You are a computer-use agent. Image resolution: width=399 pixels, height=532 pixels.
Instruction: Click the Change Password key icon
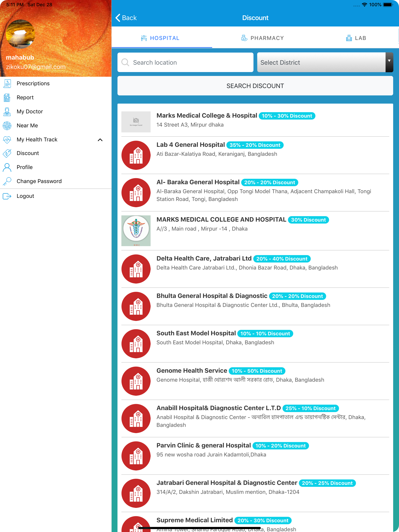pyautogui.click(x=7, y=181)
